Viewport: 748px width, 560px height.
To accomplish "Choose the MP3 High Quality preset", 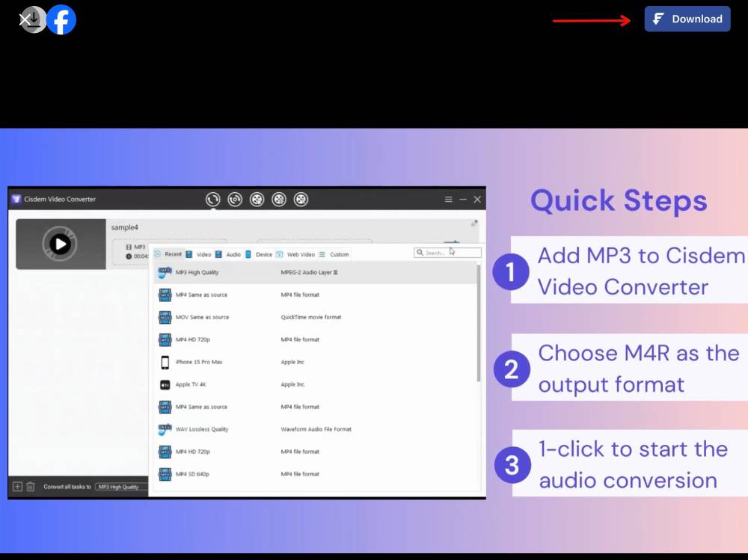I will click(x=315, y=272).
